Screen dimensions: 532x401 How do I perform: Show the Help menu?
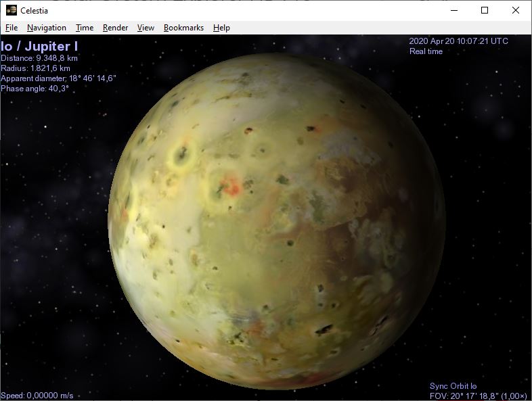[x=221, y=28]
